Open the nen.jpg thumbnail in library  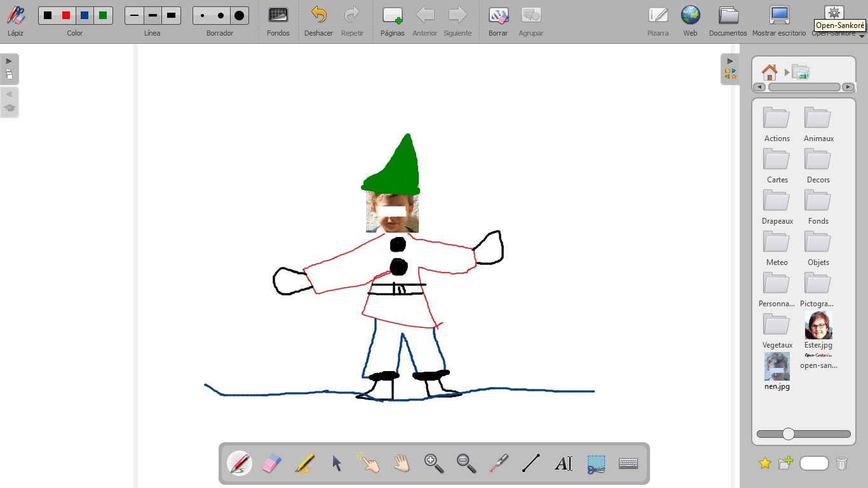(776, 367)
